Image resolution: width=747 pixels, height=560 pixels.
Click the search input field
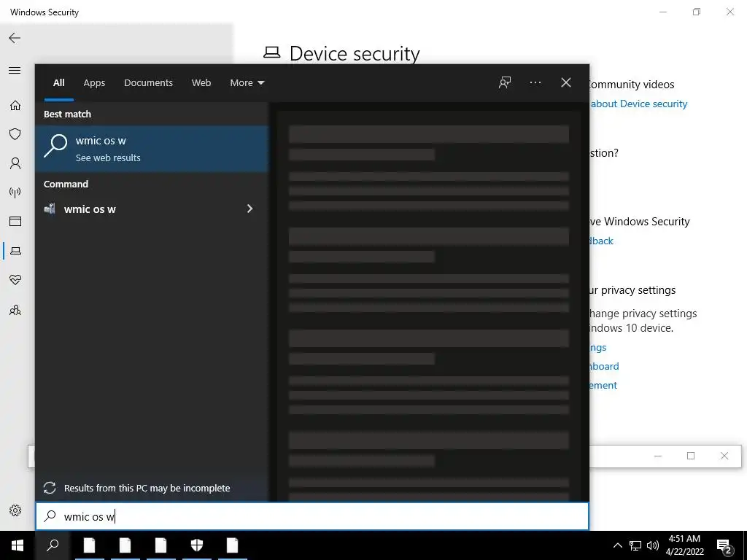(312, 516)
